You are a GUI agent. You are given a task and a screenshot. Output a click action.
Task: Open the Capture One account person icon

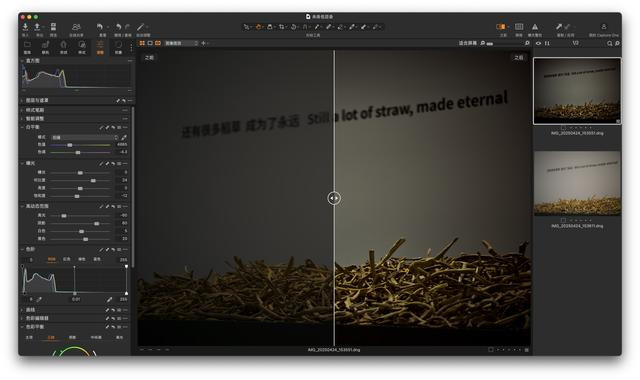[604, 27]
